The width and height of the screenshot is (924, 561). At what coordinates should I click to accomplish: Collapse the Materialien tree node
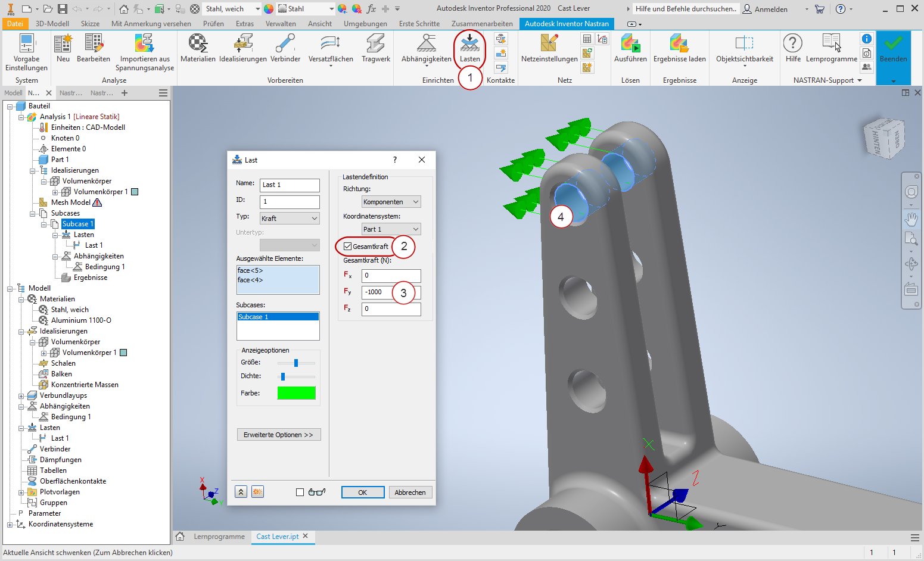click(x=21, y=300)
